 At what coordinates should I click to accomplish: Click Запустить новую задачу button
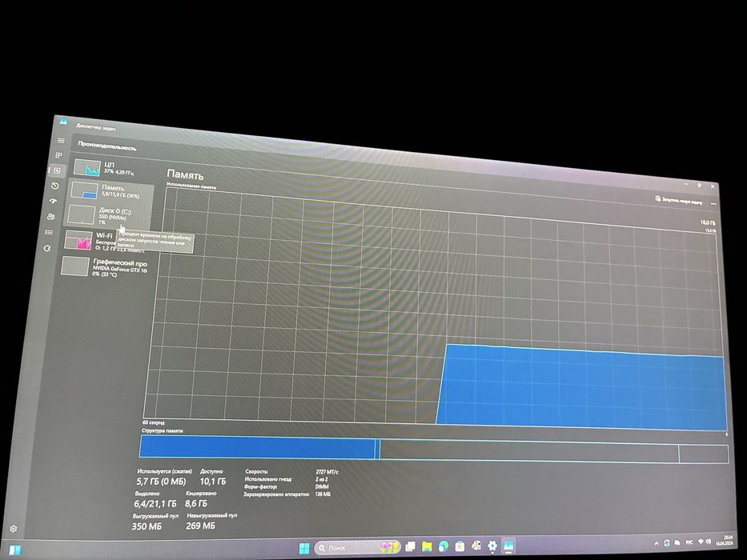[678, 201]
